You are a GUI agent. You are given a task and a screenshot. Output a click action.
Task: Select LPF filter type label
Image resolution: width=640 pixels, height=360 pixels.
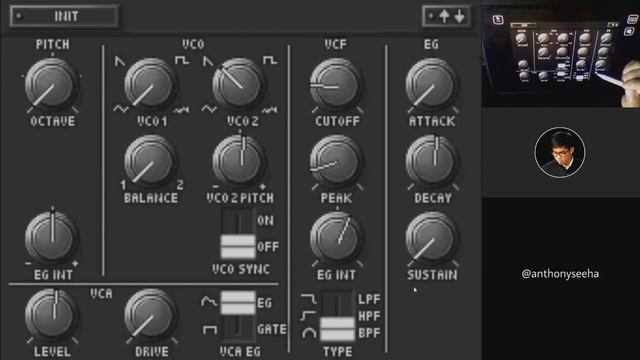(x=369, y=299)
